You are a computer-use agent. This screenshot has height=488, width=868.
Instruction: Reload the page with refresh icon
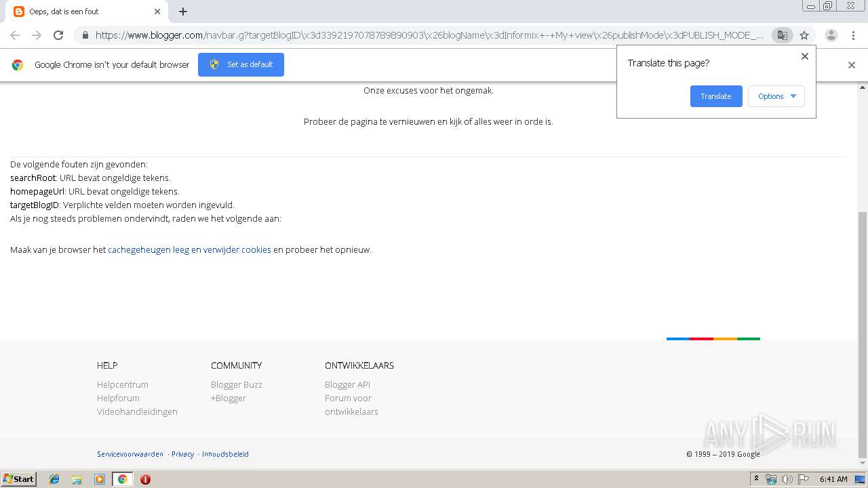(x=58, y=35)
